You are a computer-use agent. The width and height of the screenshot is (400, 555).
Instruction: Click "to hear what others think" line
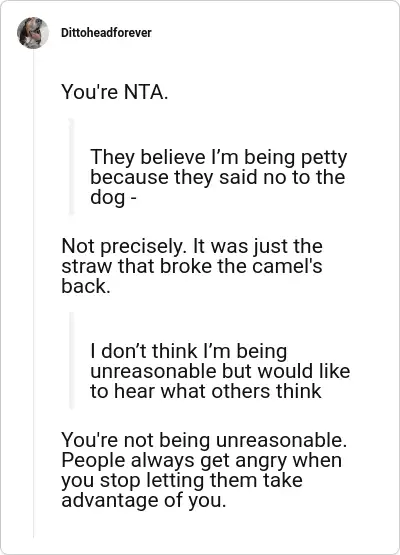point(206,391)
